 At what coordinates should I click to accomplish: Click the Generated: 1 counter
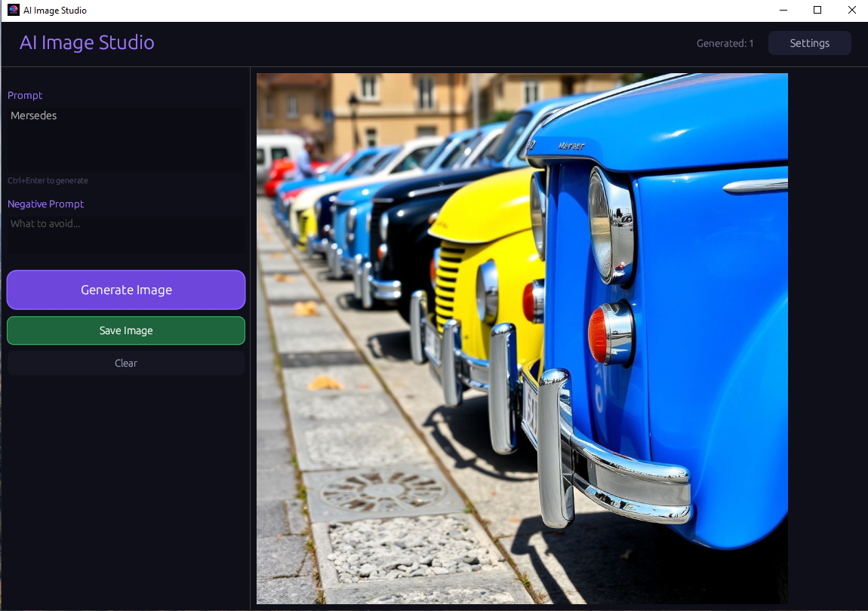pyautogui.click(x=725, y=43)
